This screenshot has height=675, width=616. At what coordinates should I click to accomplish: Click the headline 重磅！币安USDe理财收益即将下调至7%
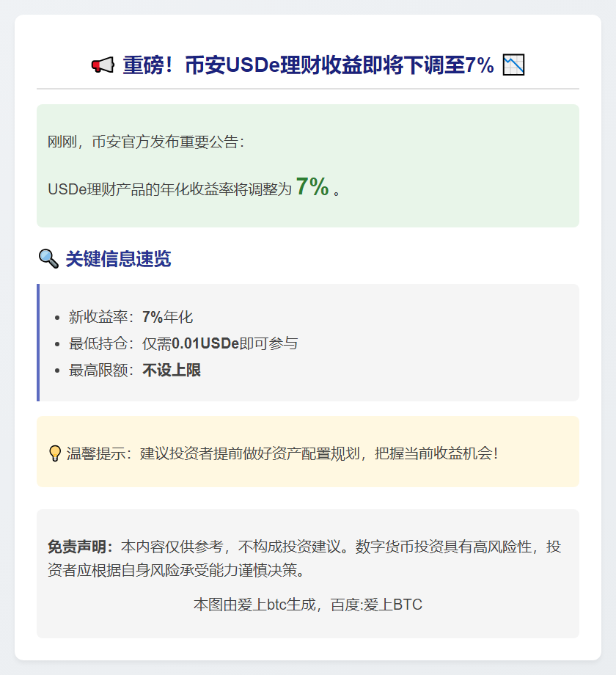click(x=308, y=65)
